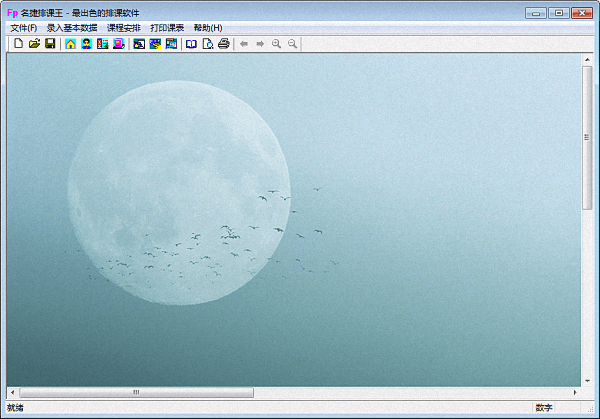Open the 录入基本数据 menu
The image size is (600, 419).
[72, 28]
